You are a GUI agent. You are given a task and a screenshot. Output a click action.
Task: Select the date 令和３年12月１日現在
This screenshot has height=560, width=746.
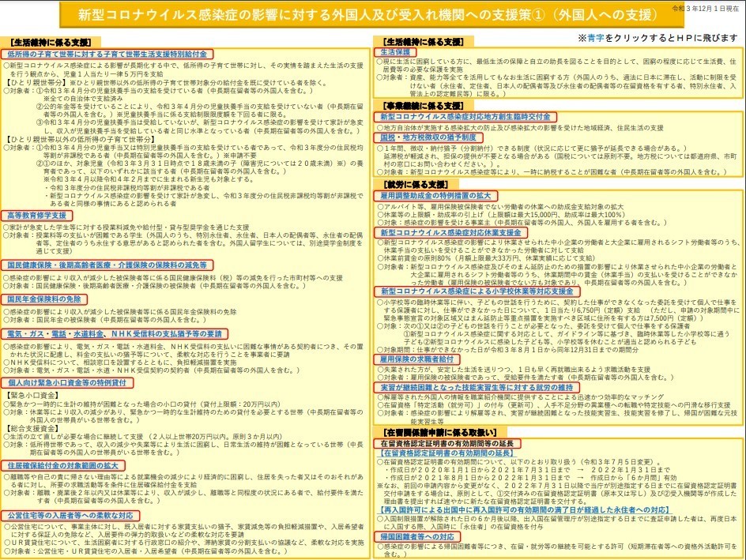click(705, 9)
